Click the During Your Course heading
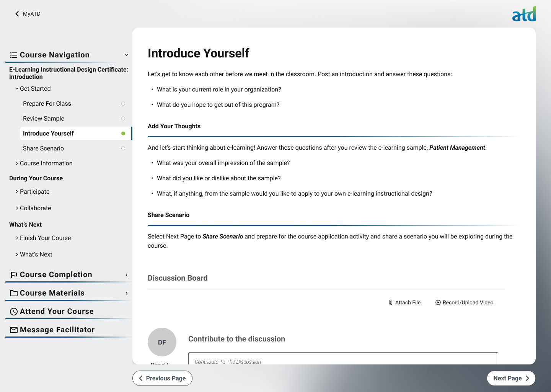The width and height of the screenshot is (551, 392). 36,178
